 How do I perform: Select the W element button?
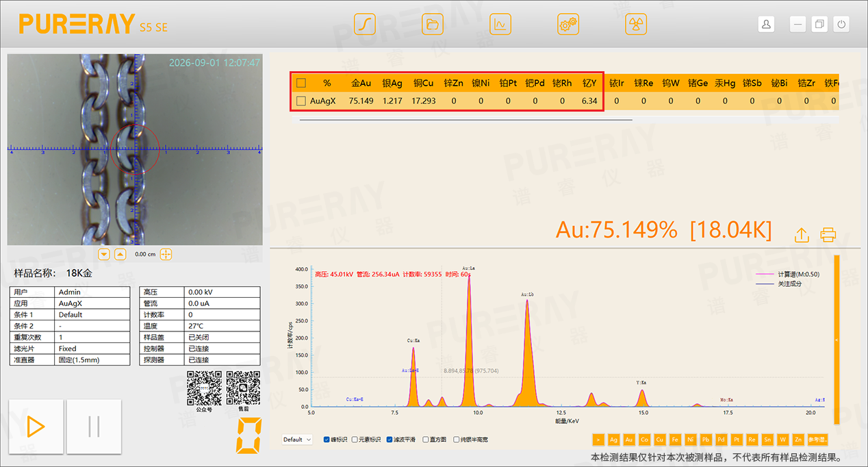[x=783, y=440]
